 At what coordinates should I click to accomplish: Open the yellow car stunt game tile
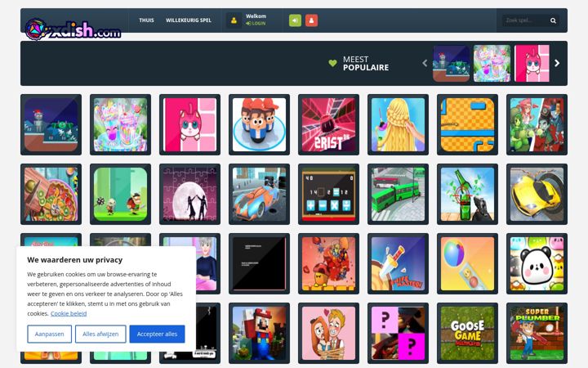[537, 194]
